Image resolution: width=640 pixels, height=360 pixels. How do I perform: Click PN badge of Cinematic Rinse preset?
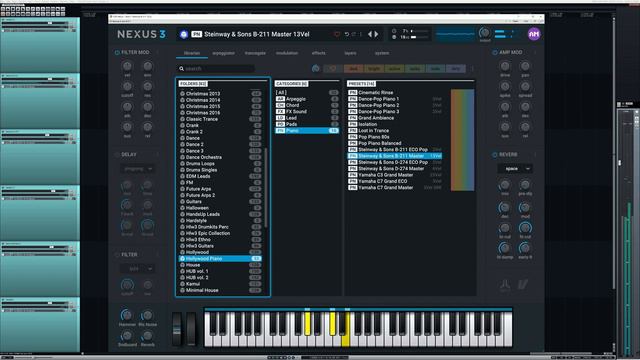pyautogui.click(x=353, y=93)
